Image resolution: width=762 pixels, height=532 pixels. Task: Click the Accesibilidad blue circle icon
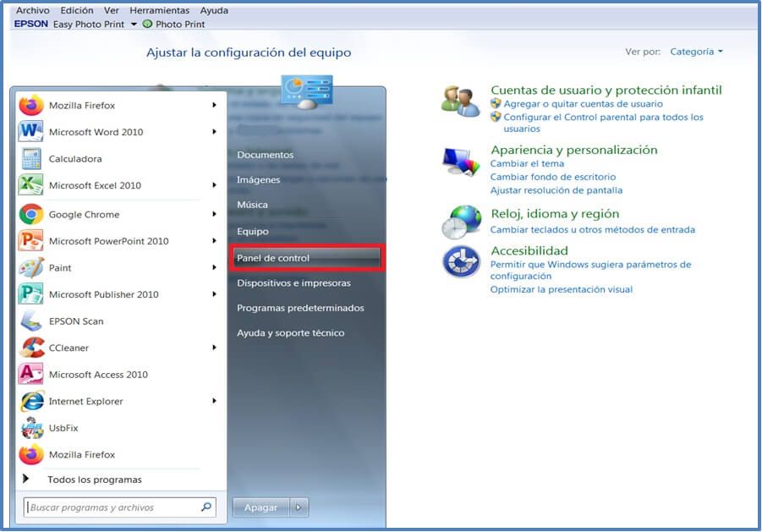tap(461, 261)
